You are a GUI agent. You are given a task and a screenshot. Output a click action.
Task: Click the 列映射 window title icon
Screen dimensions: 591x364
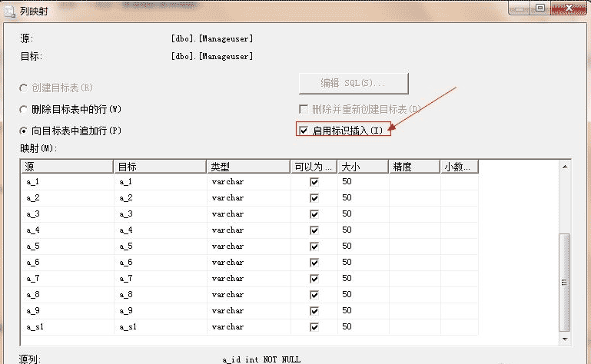pyautogui.click(x=10, y=12)
